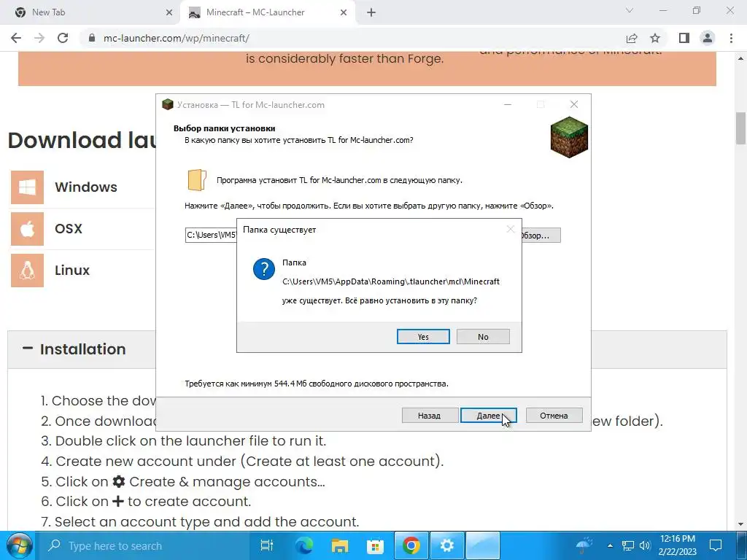Open Settings gear on taskbar
This screenshot has height=560, width=747.
[x=447, y=545]
